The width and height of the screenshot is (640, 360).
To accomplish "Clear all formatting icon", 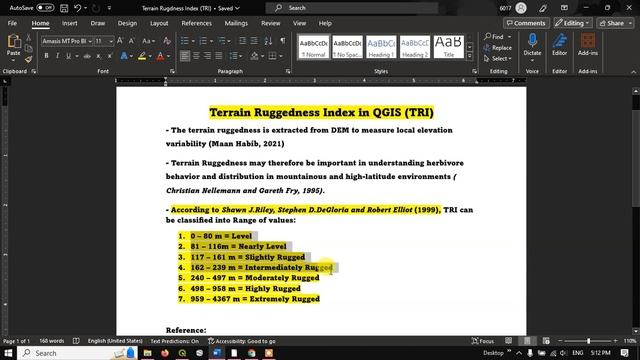I will click(x=167, y=41).
